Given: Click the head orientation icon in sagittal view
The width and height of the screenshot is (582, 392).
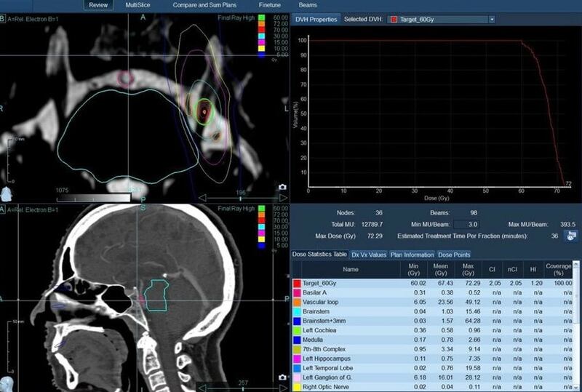Looking at the screenshot, I should [x=7, y=384].
